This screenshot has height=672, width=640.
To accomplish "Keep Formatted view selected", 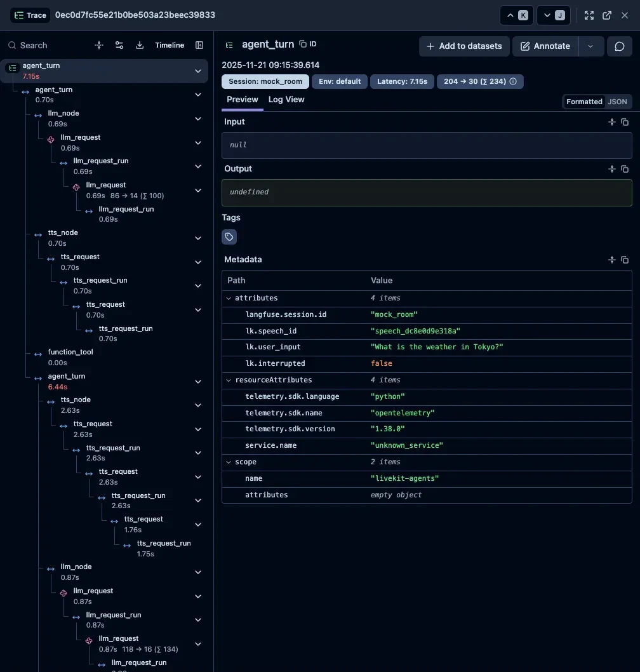I will (x=584, y=102).
